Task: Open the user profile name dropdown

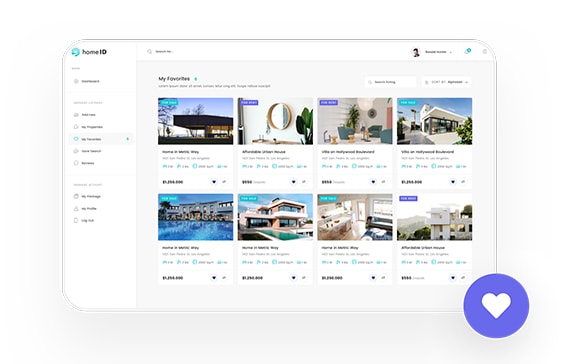Action: point(438,52)
